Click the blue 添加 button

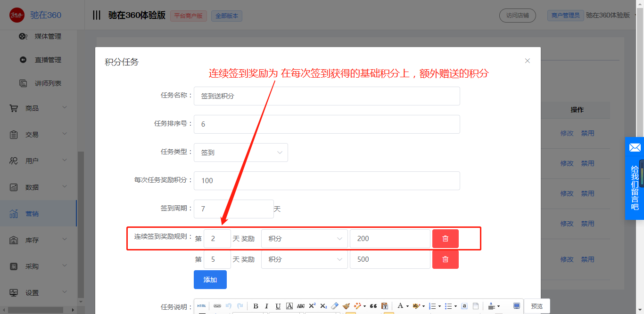210,280
